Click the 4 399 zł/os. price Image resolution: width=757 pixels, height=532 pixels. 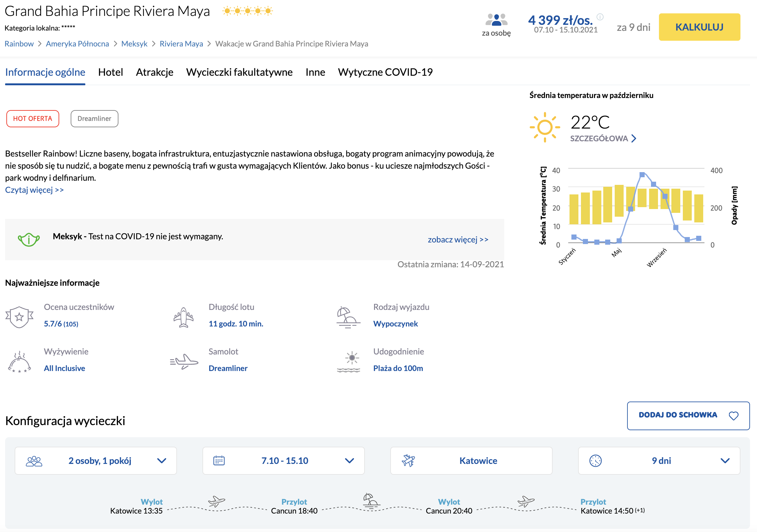(x=560, y=20)
